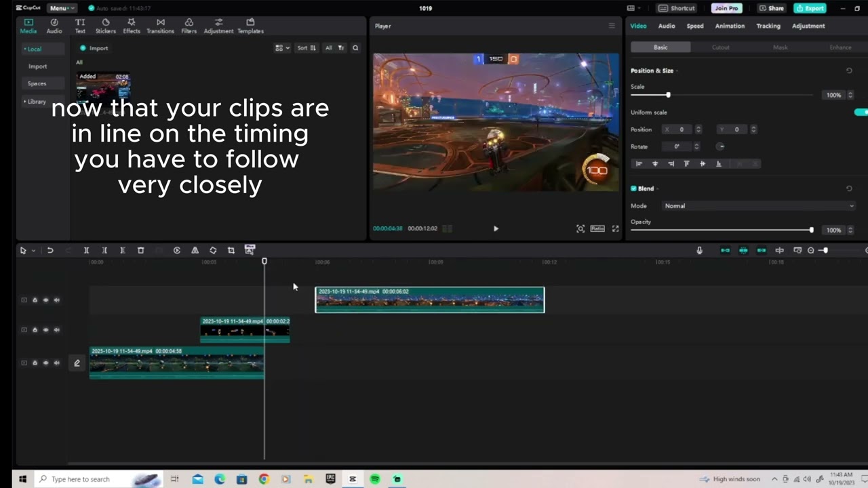Click the Export button
The height and width of the screenshot is (488, 868).
point(810,8)
